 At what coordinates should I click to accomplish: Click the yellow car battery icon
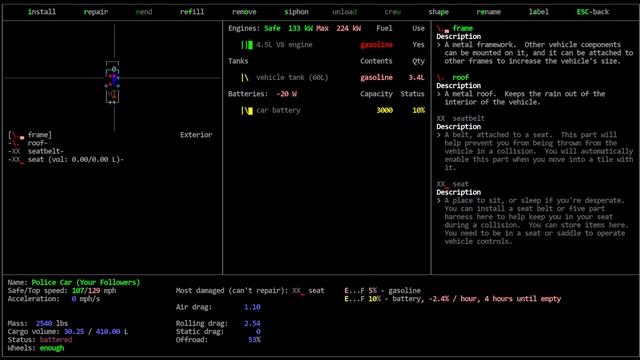247,111
